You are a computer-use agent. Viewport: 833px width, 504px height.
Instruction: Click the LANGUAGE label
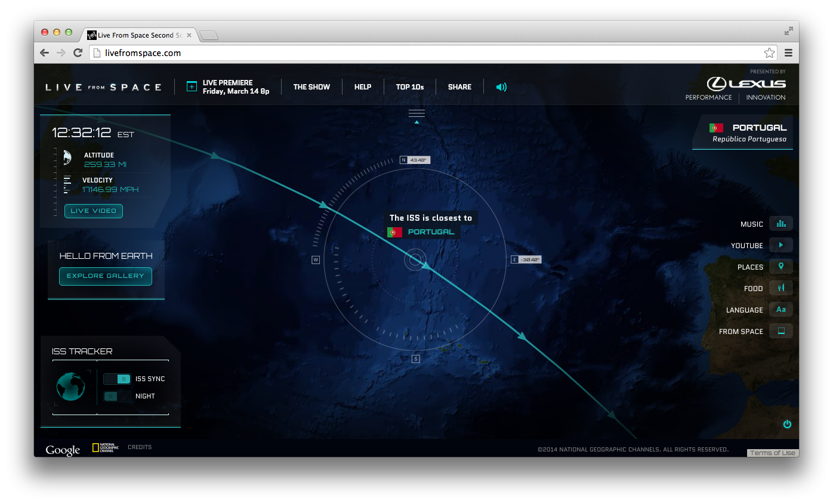coord(745,310)
